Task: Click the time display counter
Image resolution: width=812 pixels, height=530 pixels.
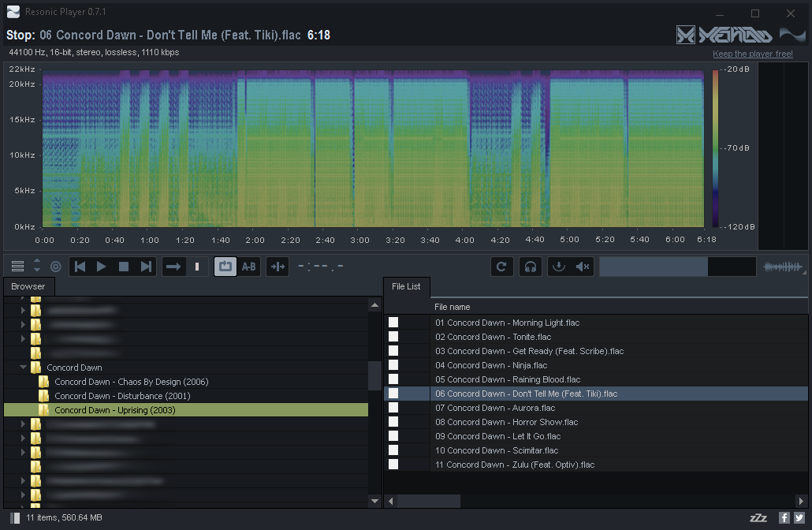Action: point(321,267)
